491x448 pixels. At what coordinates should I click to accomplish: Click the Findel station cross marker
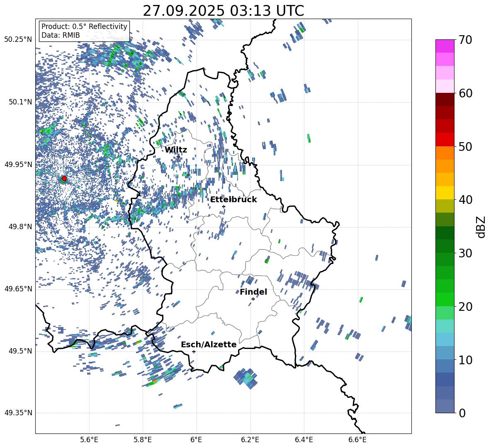coord(253,299)
